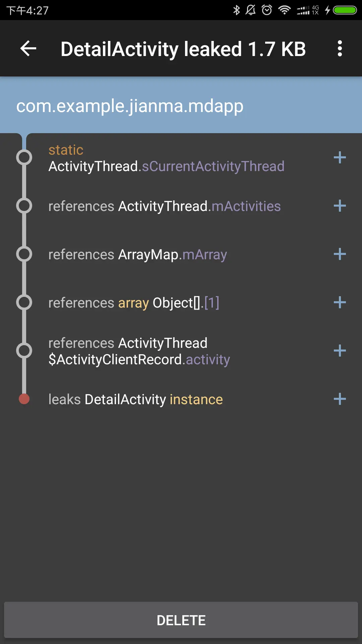The height and width of the screenshot is (644, 362).
Task: Tap the DELETE button
Action: pos(181,620)
